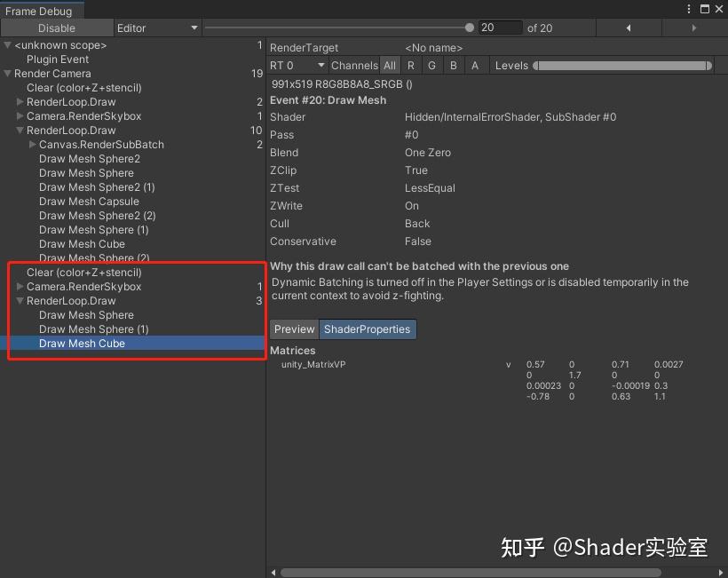Screen dimensions: 728x578
Task: Show only the R channel
Action: coord(410,65)
